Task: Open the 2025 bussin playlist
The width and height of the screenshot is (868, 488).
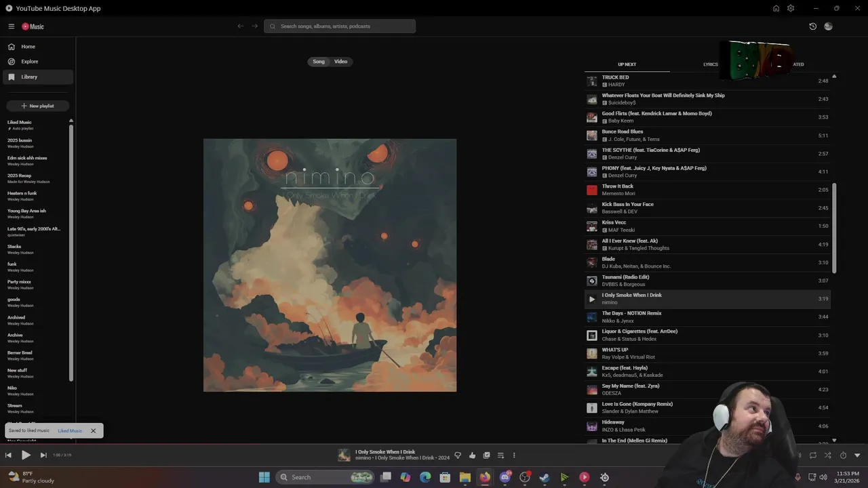Action: tap(35, 143)
